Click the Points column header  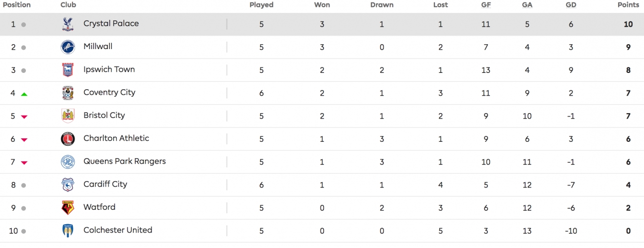[x=628, y=5]
